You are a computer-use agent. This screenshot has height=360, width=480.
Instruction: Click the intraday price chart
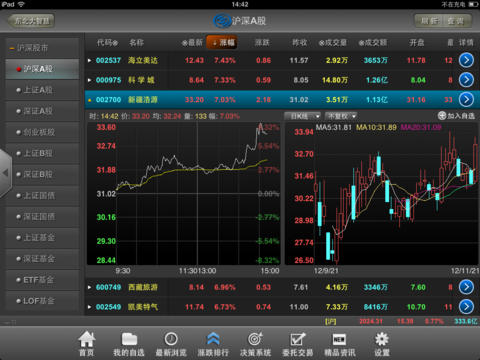click(183, 193)
